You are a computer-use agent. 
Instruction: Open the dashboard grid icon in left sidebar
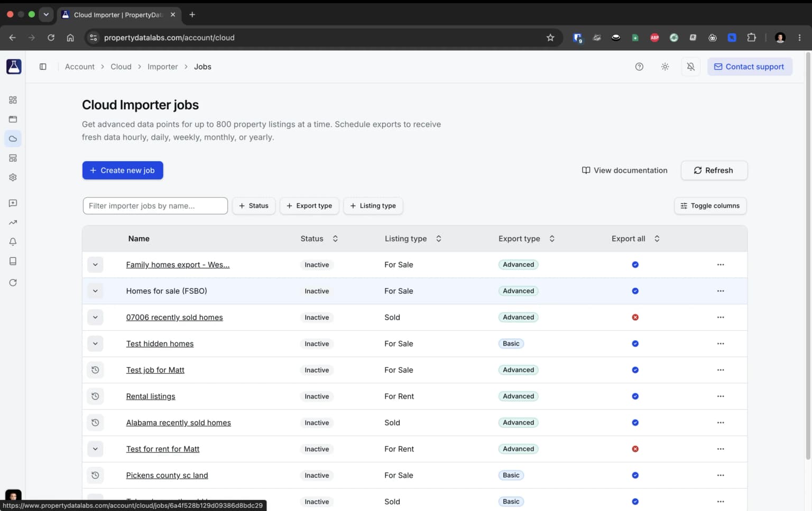(13, 100)
